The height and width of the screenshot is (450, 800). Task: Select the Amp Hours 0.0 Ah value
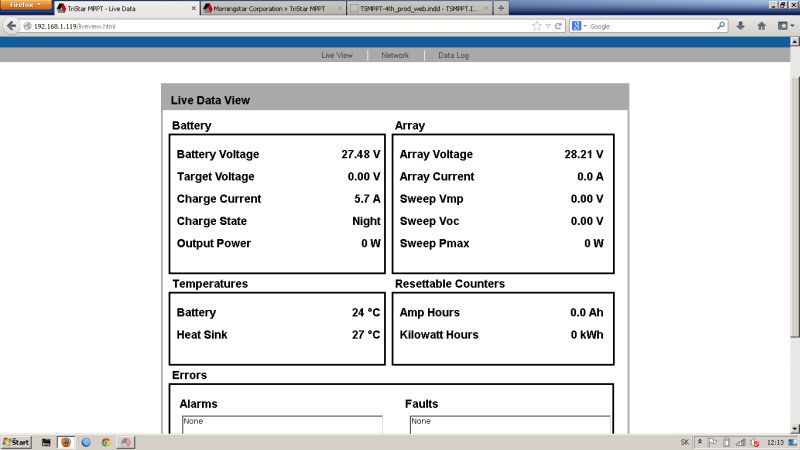587,312
